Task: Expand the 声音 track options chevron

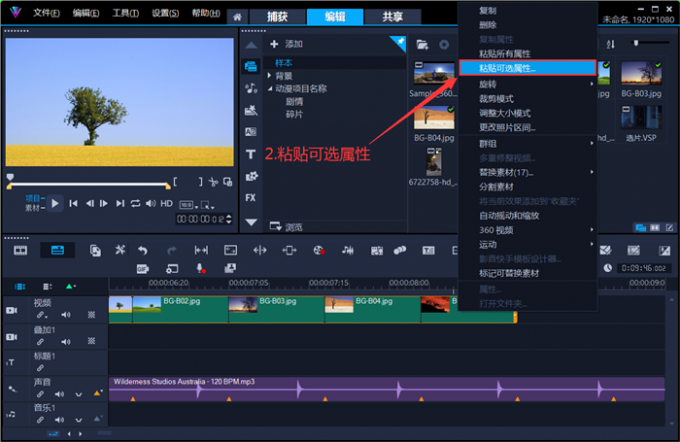Action: click(x=78, y=394)
